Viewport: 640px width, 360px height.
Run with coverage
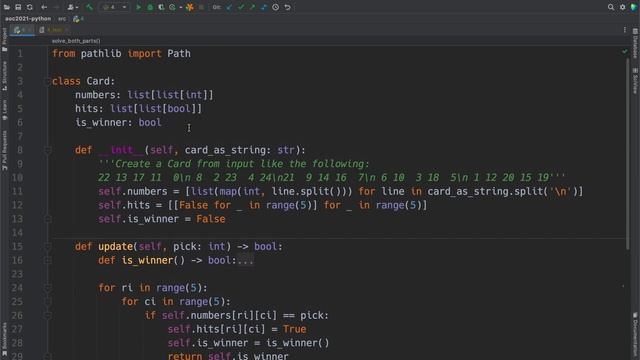(161, 7)
